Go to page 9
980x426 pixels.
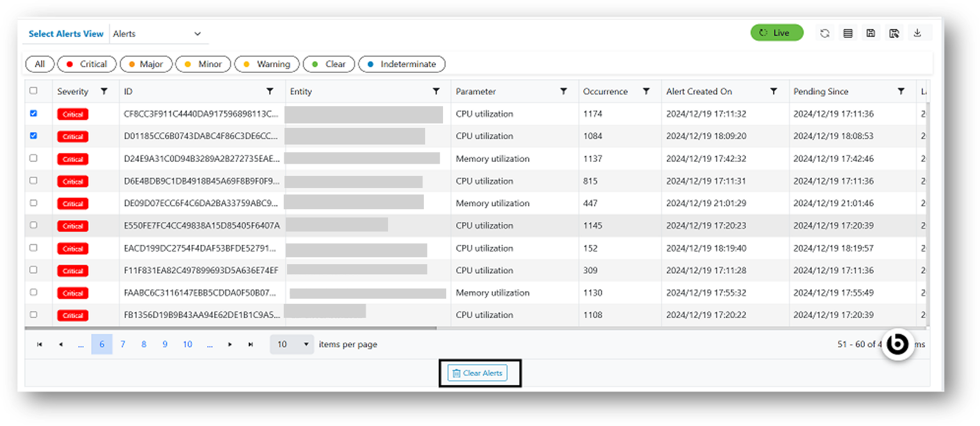[165, 344]
